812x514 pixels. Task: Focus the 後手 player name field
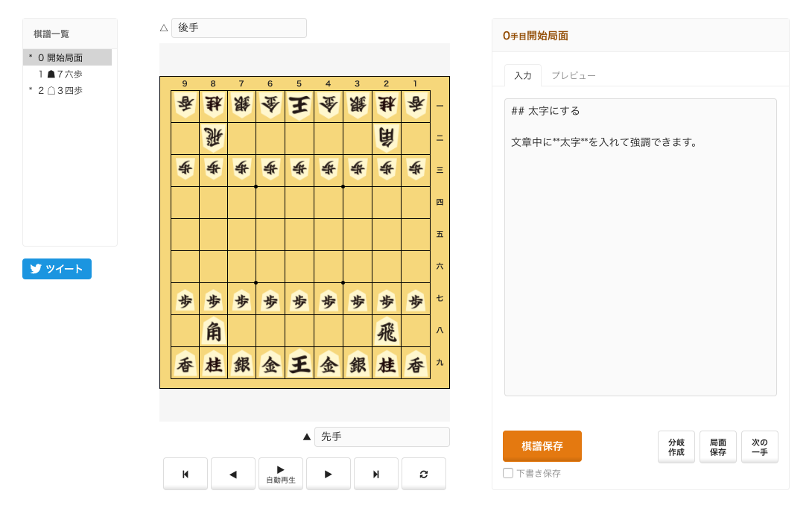[238, 28]
